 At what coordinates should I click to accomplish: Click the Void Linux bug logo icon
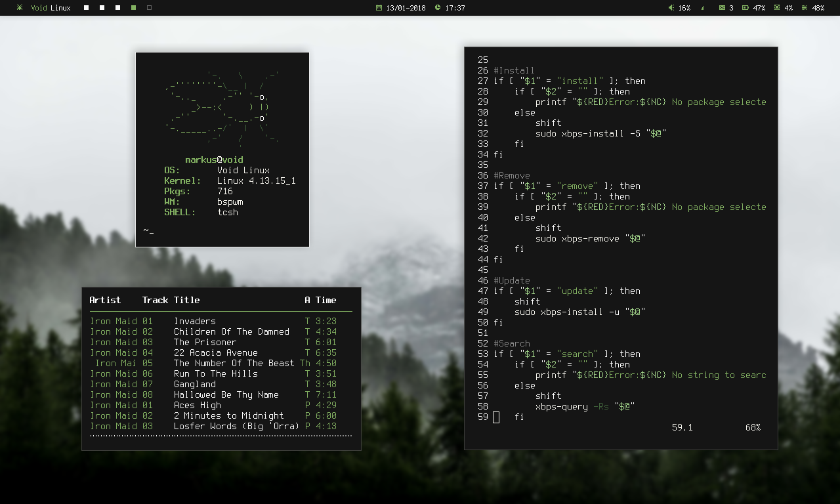[x=20, y=8]
